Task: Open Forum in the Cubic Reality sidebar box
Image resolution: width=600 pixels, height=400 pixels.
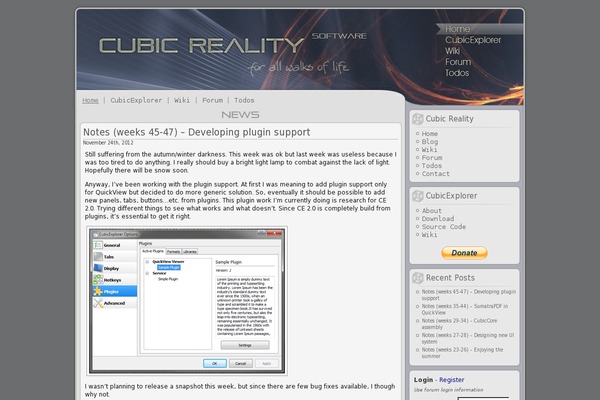Action: (432, 158)
